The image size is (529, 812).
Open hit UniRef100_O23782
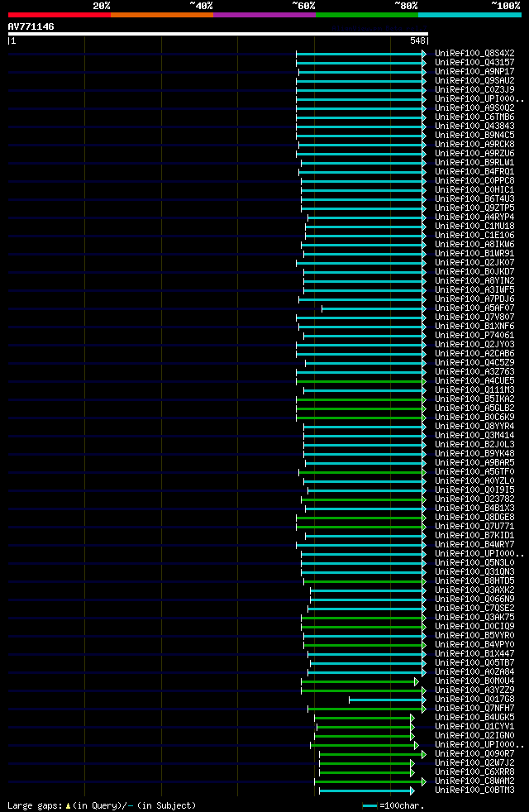[474, 499]
